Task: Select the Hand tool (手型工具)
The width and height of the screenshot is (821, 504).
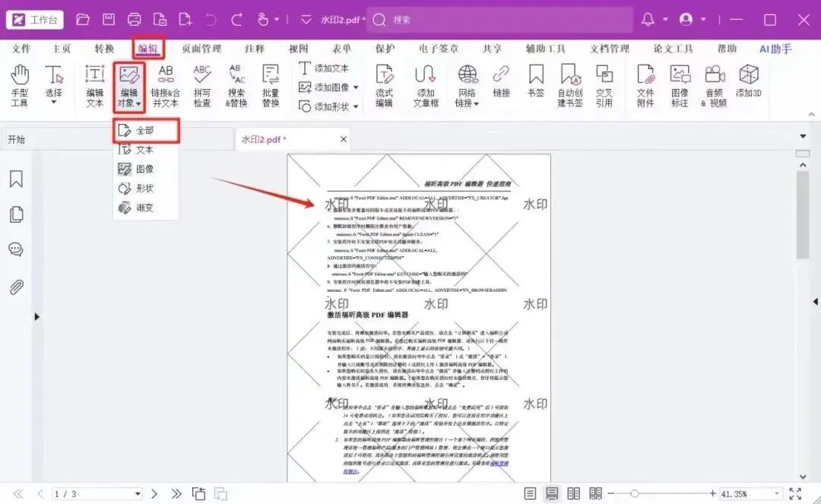Action: [x=19, y=86]
